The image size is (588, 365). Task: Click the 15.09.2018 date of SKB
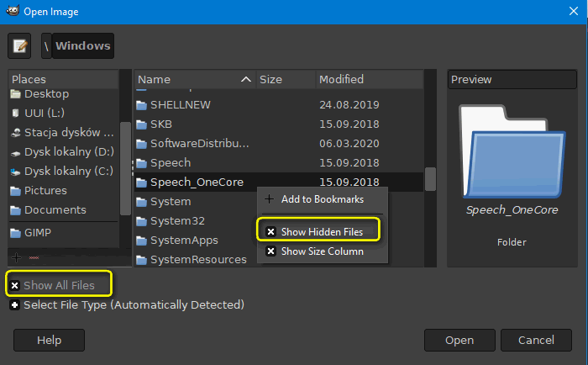pos(349,124)
